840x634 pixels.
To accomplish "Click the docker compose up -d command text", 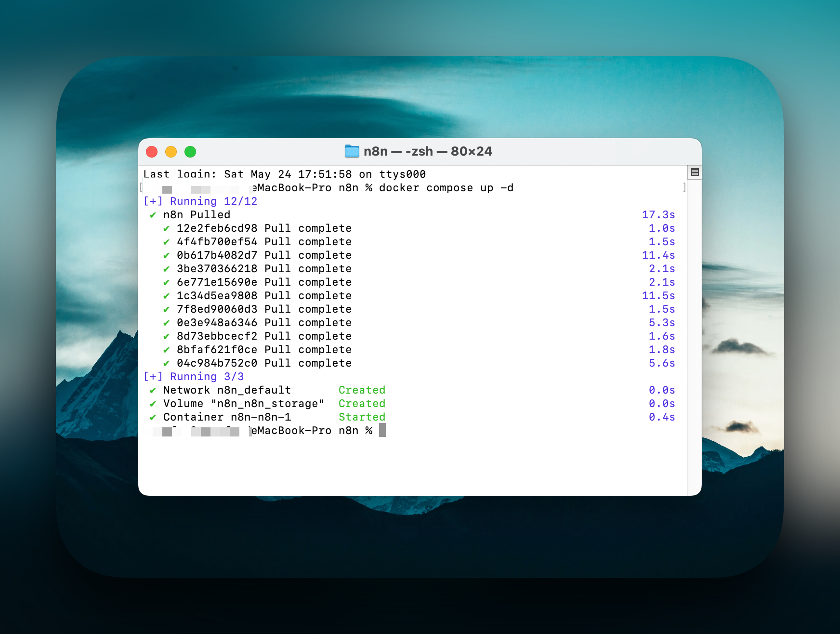I will 446,188.
